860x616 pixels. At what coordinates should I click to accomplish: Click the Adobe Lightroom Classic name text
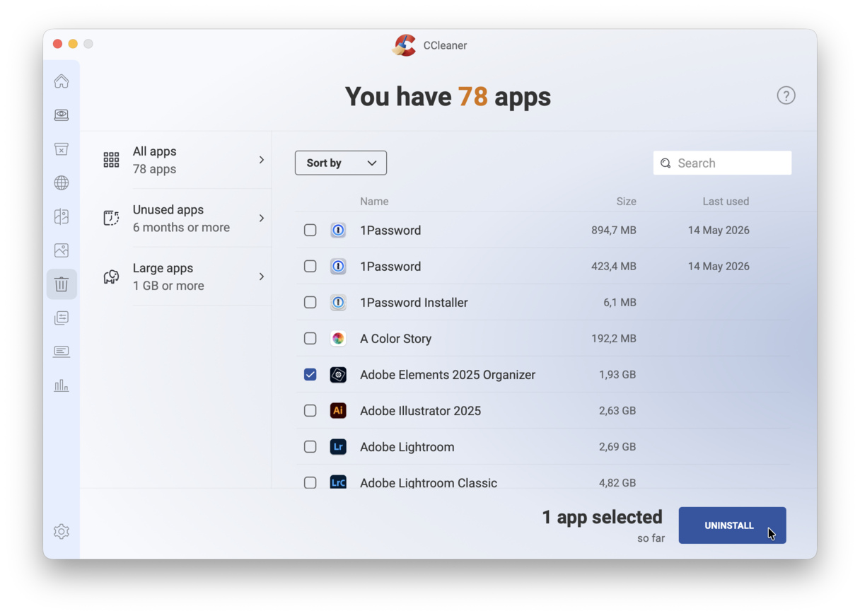429,483
